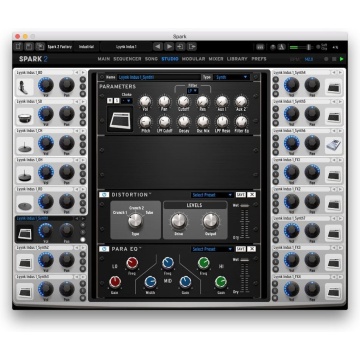Viewport: 360px width, 360px height.
Task: Solo the FX1 channel
Action: click(x=276, y=174)
